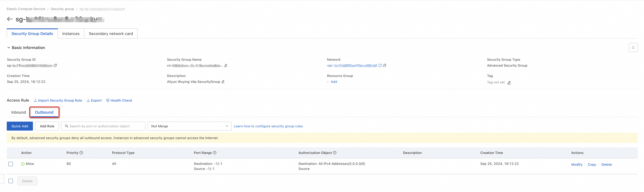644x192 pixels.
Task: Copy the VPC network ID
Action: coord(384,65)
